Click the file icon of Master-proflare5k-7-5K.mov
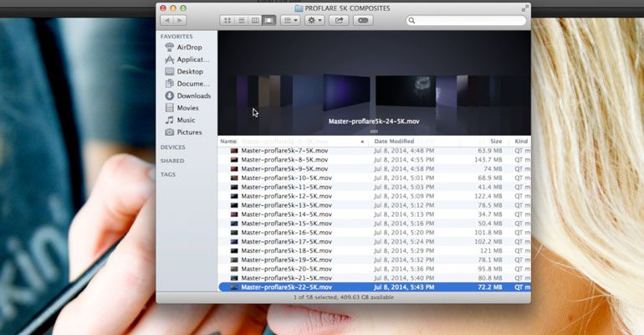Image resolution: width=644 pixels, height=335 pixels. (234, 151)
